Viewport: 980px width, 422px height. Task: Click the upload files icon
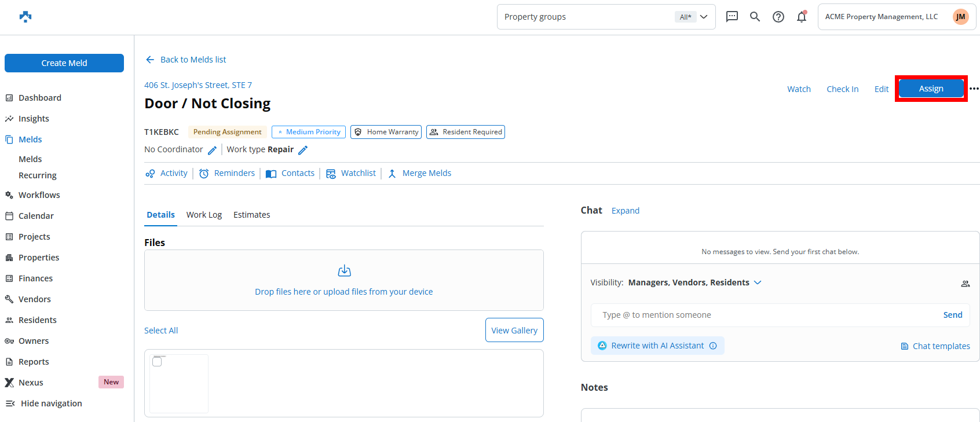[x=344, y=271]
